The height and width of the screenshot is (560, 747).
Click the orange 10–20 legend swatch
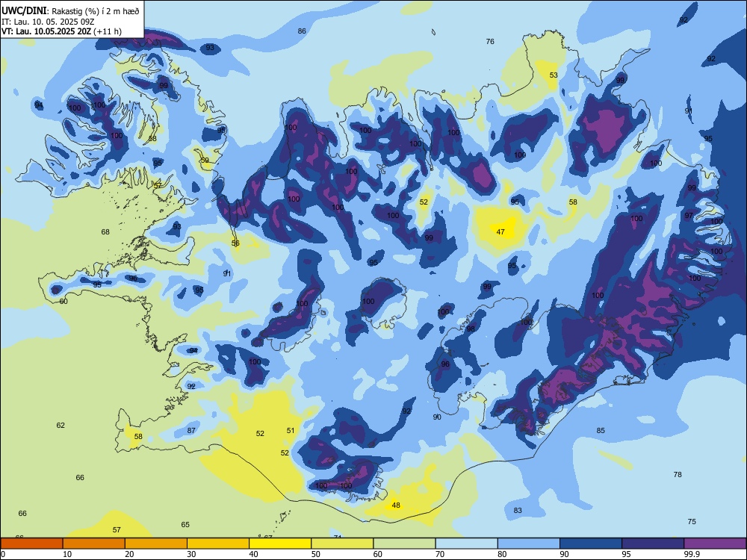point(94,544)
